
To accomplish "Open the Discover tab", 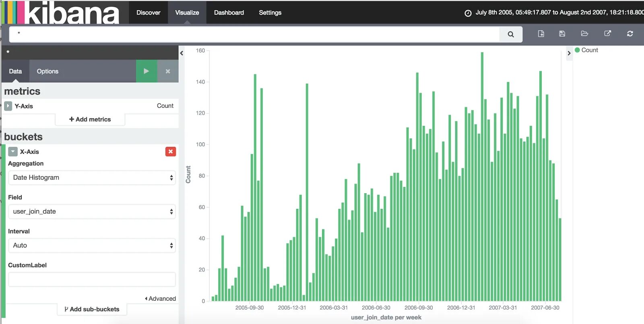I will click(x=148, y=12).
